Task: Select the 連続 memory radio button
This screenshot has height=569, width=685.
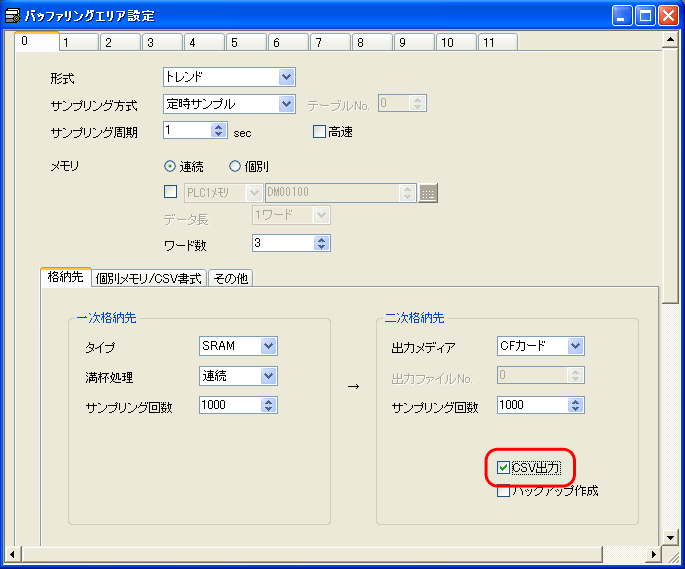Action: click(170, 167)
